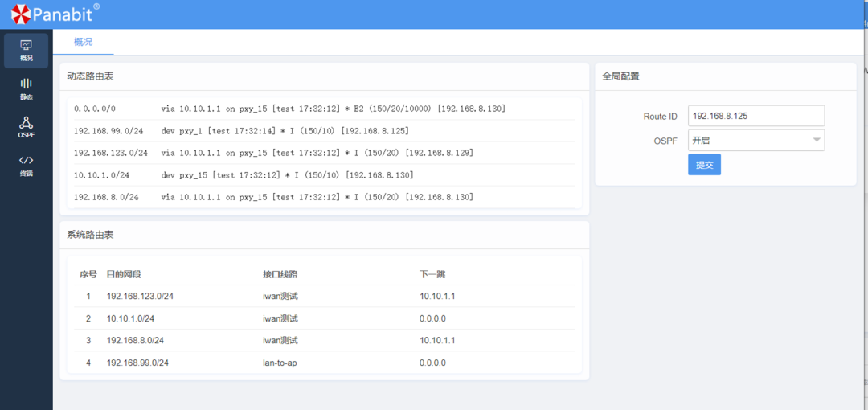Viewport: 868px width, 410px height.
Task: Click iwan测试 in row 2
Action: click(x=280, y=318)
